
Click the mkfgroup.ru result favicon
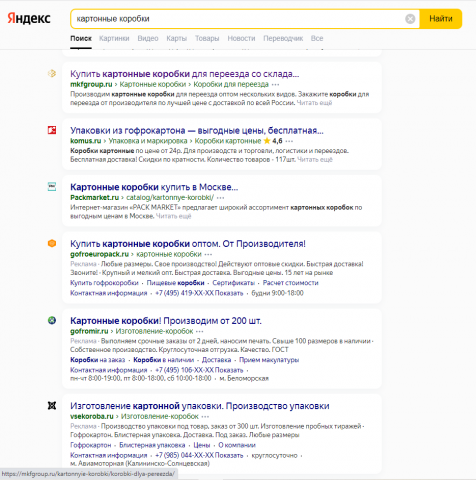click(x=52, y=73)
